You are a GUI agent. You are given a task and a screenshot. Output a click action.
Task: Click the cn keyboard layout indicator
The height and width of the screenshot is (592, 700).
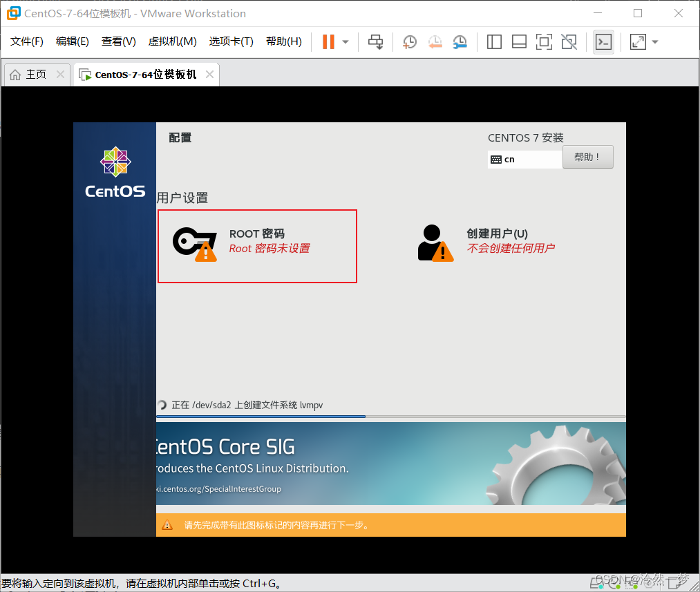[525, 160]
